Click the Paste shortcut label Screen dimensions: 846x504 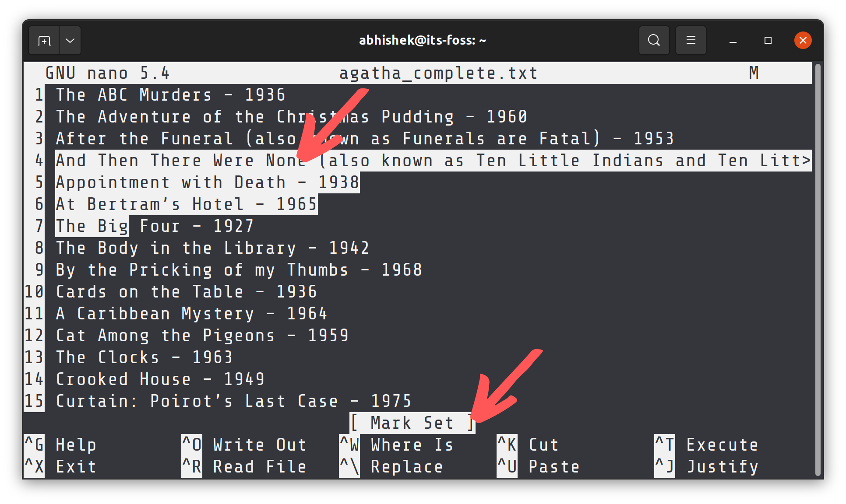coord(554,466)
